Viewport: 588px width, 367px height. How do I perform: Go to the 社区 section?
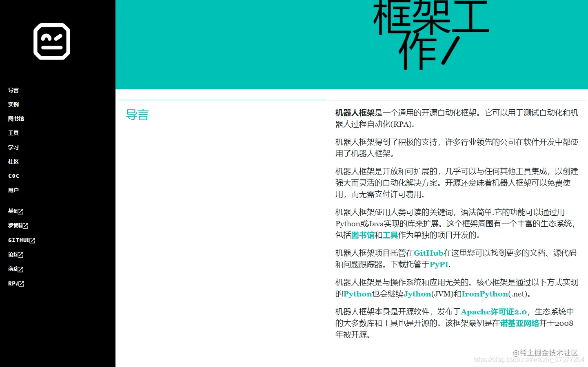[13, 161]
